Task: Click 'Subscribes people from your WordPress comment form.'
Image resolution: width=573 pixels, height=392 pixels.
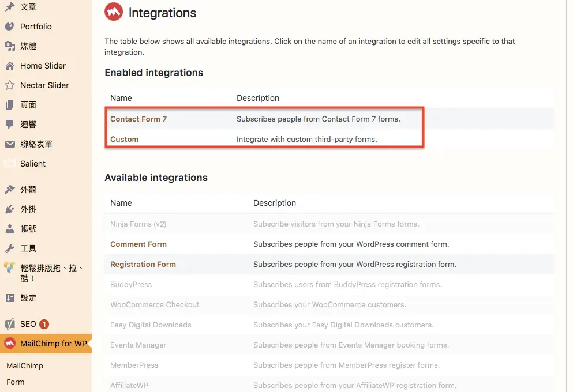Action: pos(351,244)
